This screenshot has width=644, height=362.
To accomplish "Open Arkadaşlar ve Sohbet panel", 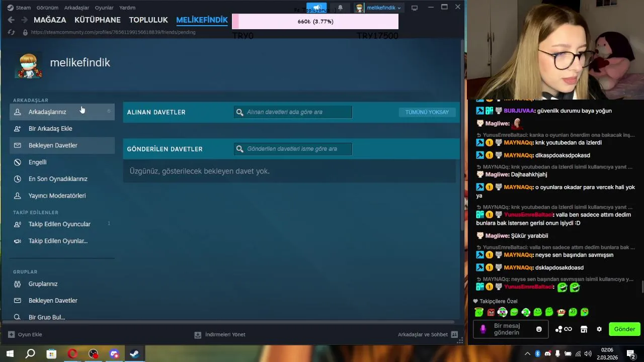I will 428,334.
